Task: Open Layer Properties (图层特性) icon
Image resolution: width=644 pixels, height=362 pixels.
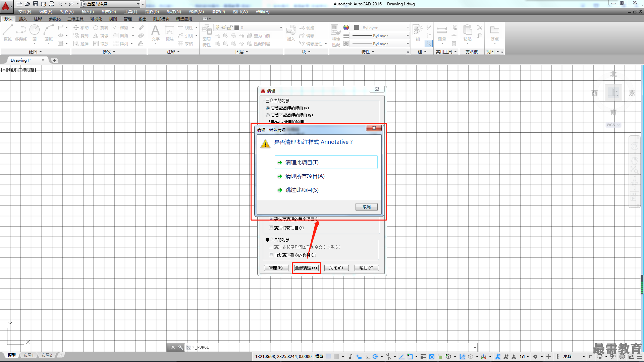Action: pos(207,36)
